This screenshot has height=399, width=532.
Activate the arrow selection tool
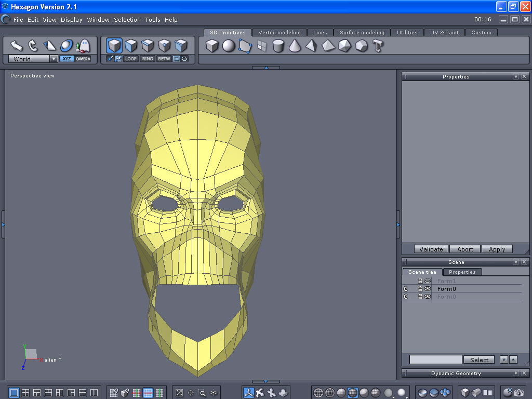(x=17, y=46)
